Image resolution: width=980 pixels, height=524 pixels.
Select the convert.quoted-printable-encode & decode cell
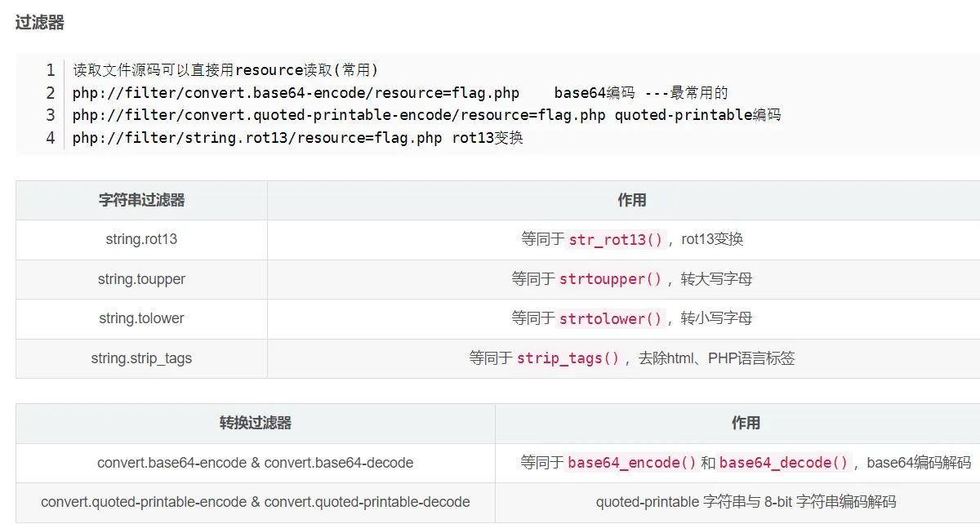point(255,502)
